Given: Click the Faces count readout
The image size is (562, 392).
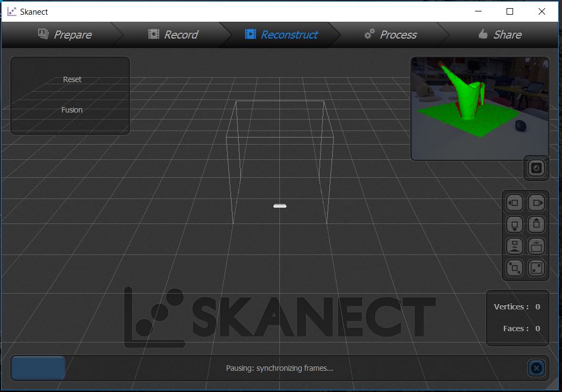Looking at the screenshot, I should coord(521,328).
